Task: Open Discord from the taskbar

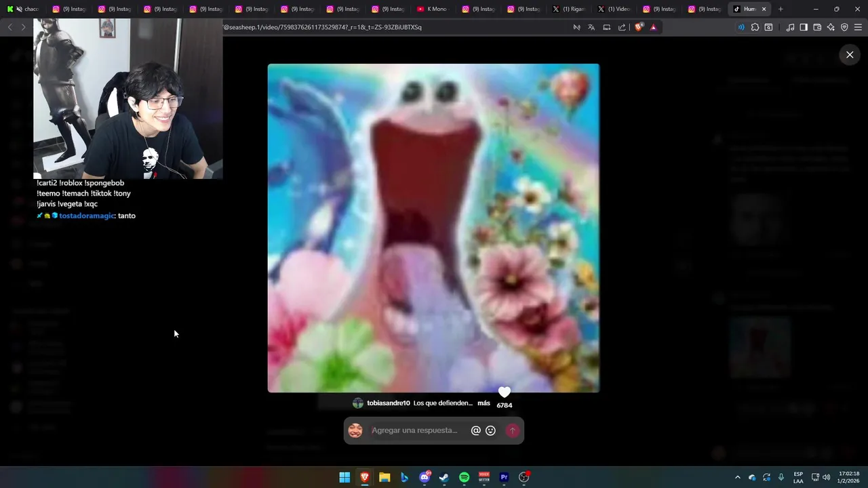Action: tap(425, 477)
